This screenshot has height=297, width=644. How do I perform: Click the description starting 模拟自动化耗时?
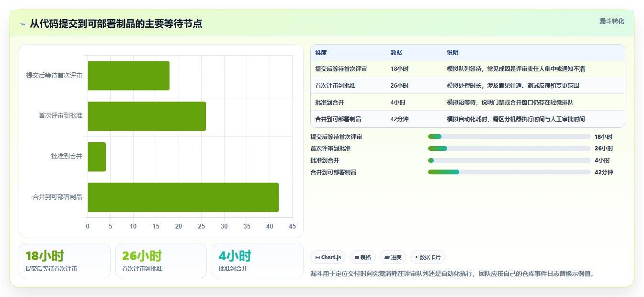(x=516, y=119)
